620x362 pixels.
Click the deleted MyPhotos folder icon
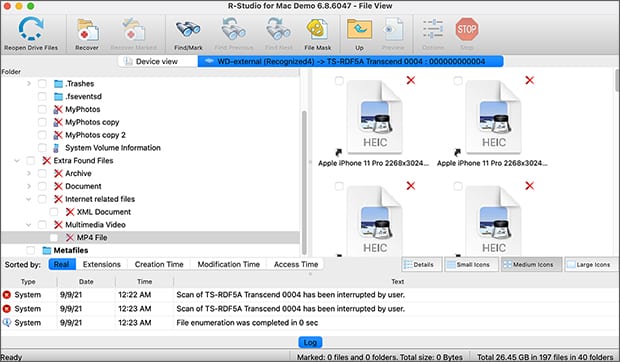[x=58, y=109]
